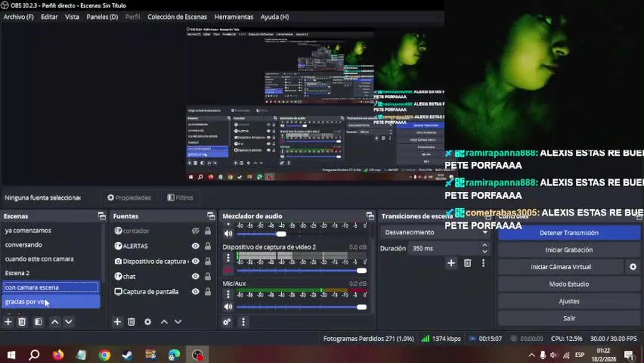The width and height of the screenshot is (644, 363).
Task: Open Google Chrome from the taskbar
Action: [104, 355]
